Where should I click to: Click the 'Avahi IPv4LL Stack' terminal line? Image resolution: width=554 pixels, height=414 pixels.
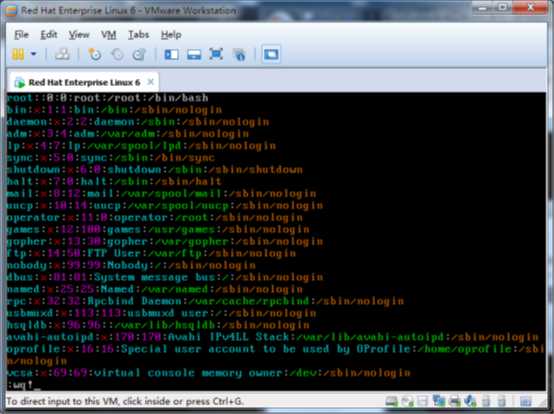click(273, 337)
